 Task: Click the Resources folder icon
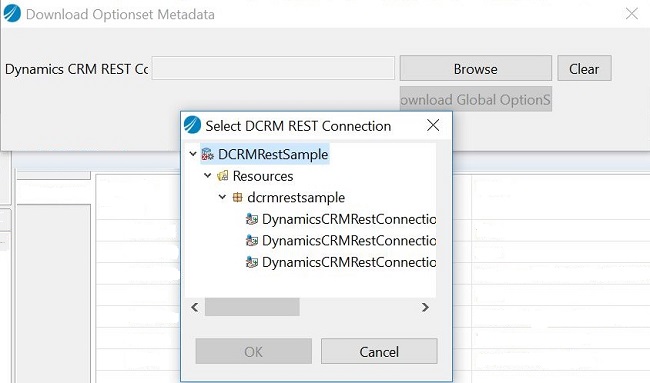223,176
